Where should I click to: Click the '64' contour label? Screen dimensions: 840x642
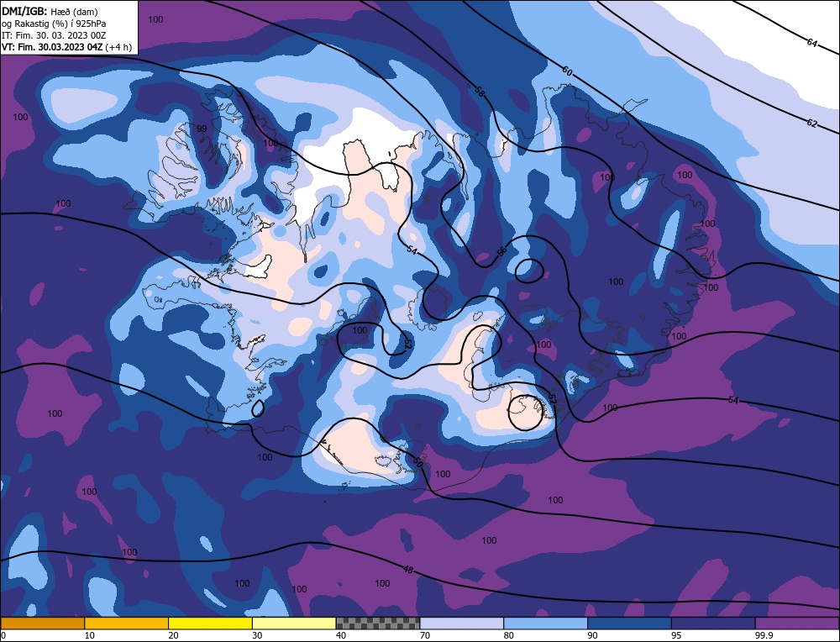(812, 43)
